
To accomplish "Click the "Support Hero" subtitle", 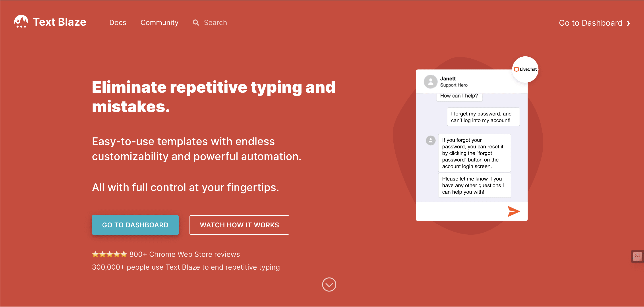I will click(x=454, y=85).
